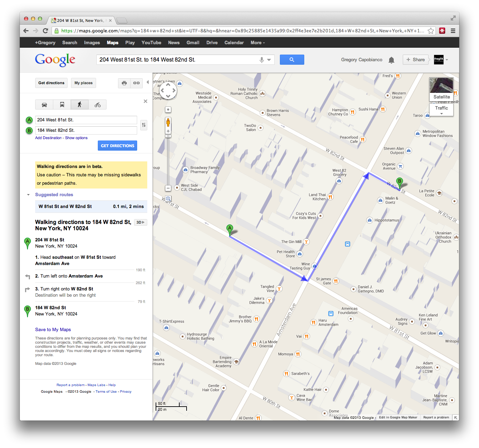Close the directions panel with X
This screenshot has width=479, height=448.
(x=146, y=101)
